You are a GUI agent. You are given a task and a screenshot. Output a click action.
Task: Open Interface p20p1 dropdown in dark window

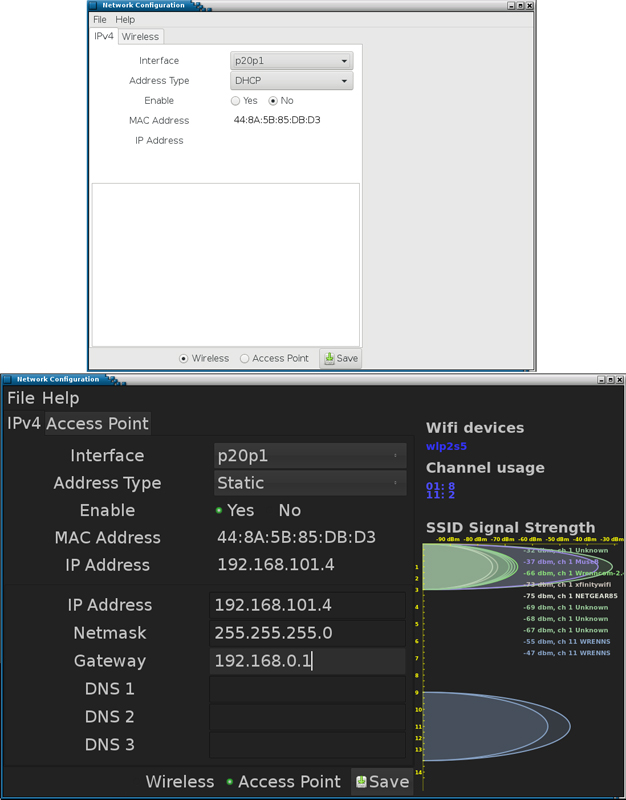[310, 456]
